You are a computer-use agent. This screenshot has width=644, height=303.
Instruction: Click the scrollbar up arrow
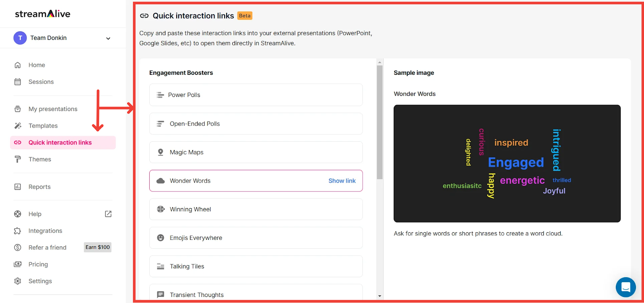pos(380,62)
